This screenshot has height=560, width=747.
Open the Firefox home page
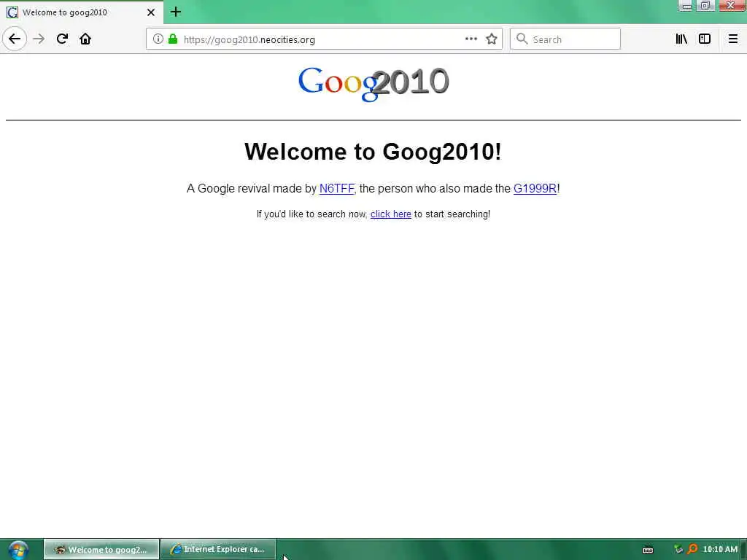point(85,39)
